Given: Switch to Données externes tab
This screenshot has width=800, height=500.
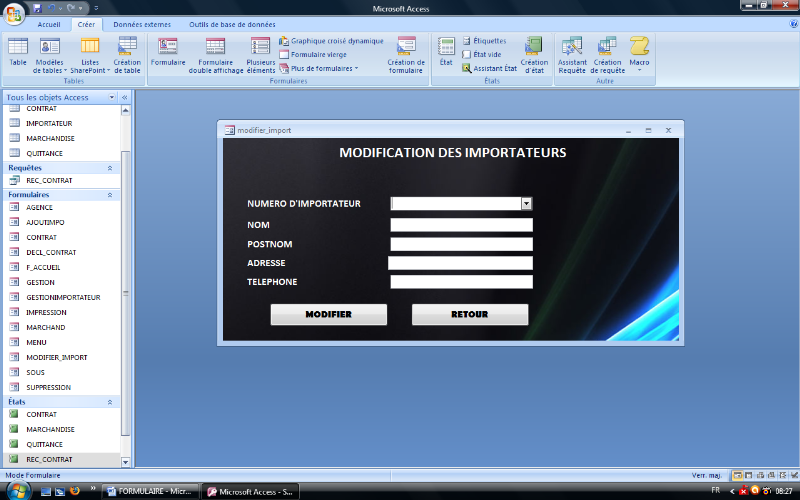Looking at the screenshot, I should pos(141,24).
